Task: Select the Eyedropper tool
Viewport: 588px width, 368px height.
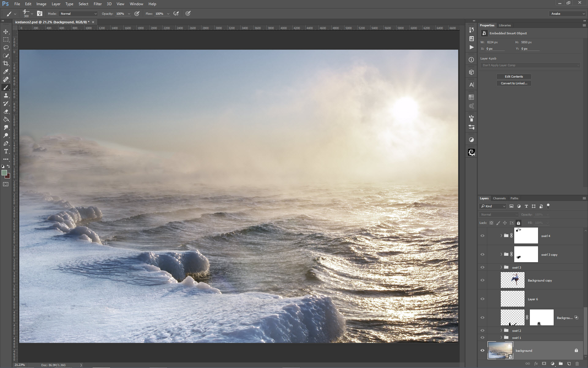Action: 6,71
